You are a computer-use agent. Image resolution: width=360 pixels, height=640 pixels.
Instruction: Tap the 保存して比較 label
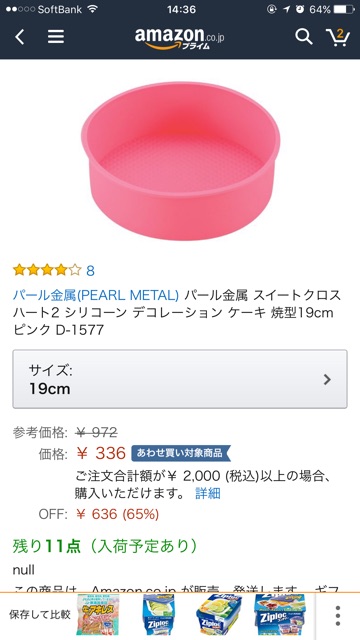pos(40,615)
